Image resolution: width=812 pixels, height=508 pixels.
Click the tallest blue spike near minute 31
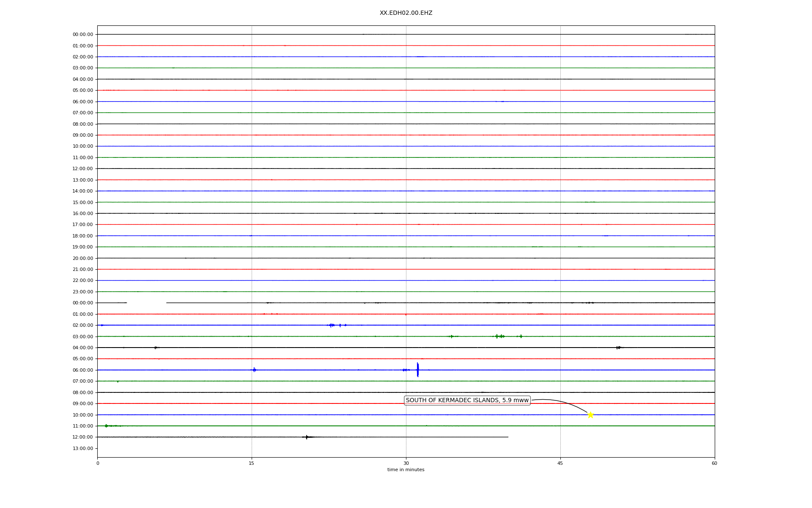pos(417,370)
